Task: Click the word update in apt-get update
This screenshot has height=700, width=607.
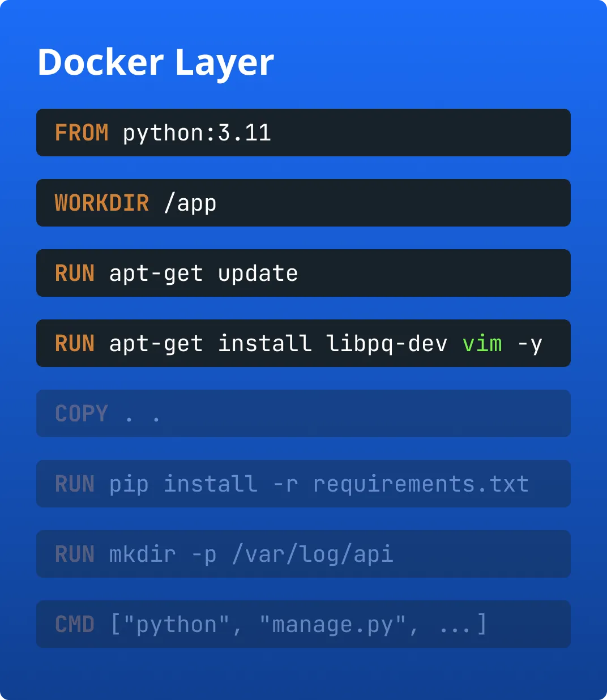Action: click(x=258, y=274)
